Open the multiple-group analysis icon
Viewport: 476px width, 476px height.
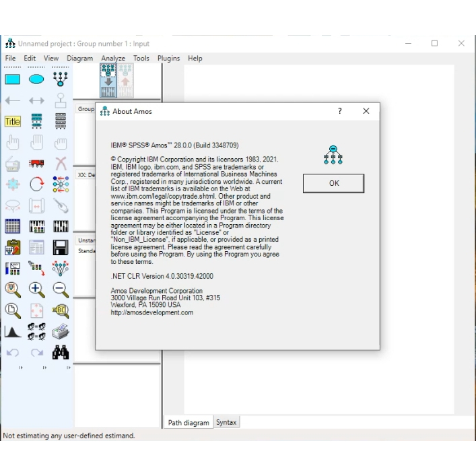[x=36, y=331]
